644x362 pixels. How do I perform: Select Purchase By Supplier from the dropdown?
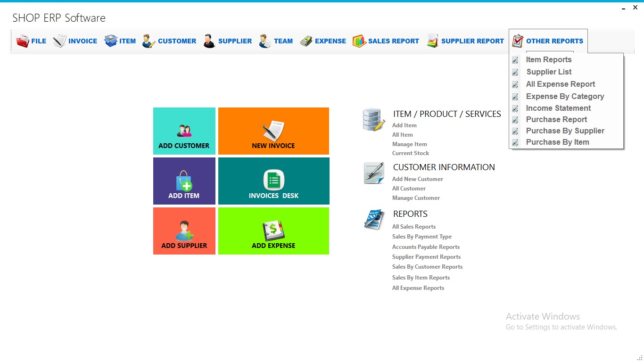coord(565,131)
